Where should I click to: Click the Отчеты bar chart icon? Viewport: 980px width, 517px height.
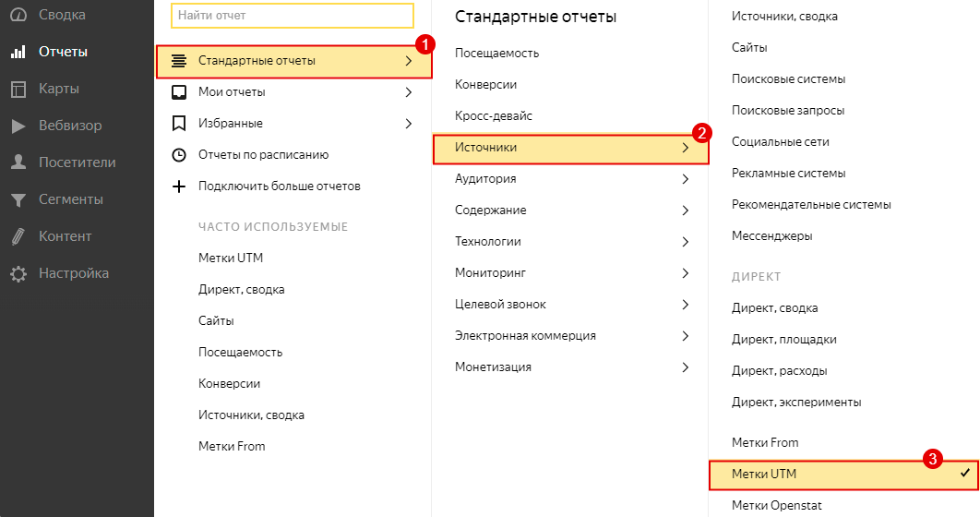click(18, 53)
